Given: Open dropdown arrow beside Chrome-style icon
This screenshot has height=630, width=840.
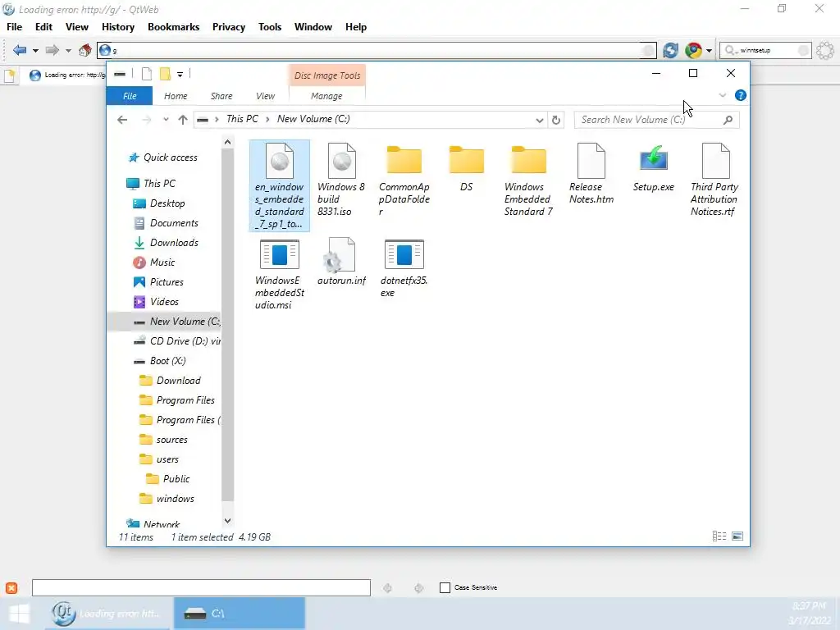Looking at the screenshot, I should click(x=709, y=51).
